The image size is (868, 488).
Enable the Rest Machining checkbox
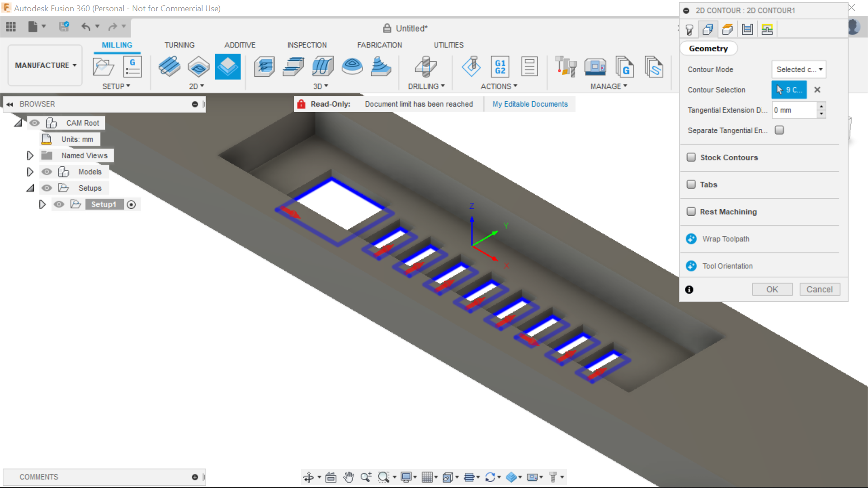point(691,211)
